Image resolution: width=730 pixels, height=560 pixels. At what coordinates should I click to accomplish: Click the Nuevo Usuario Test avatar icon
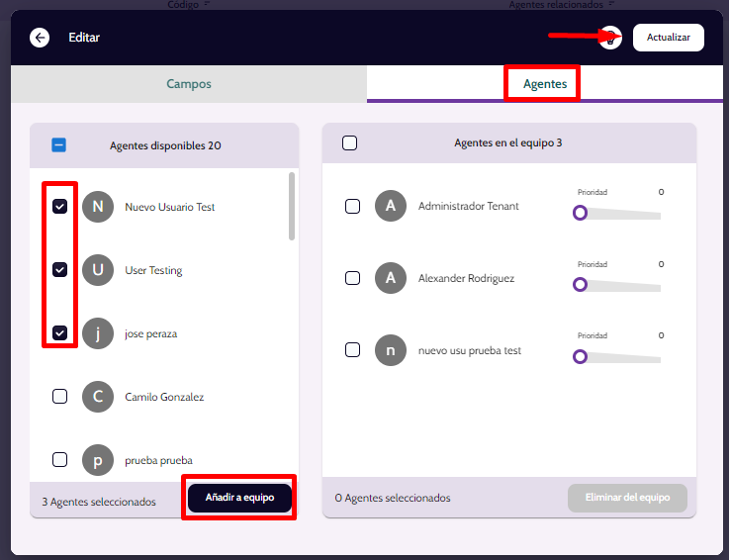(97, 207)
